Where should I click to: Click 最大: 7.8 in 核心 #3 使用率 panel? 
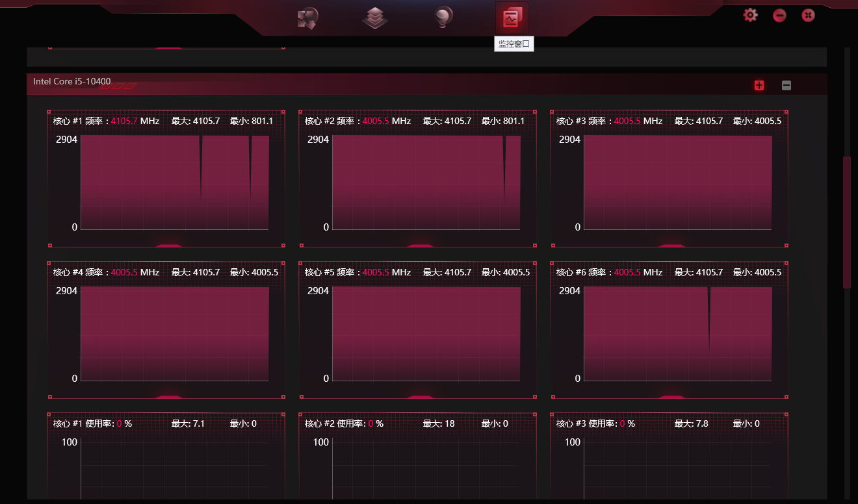[692, 423]
